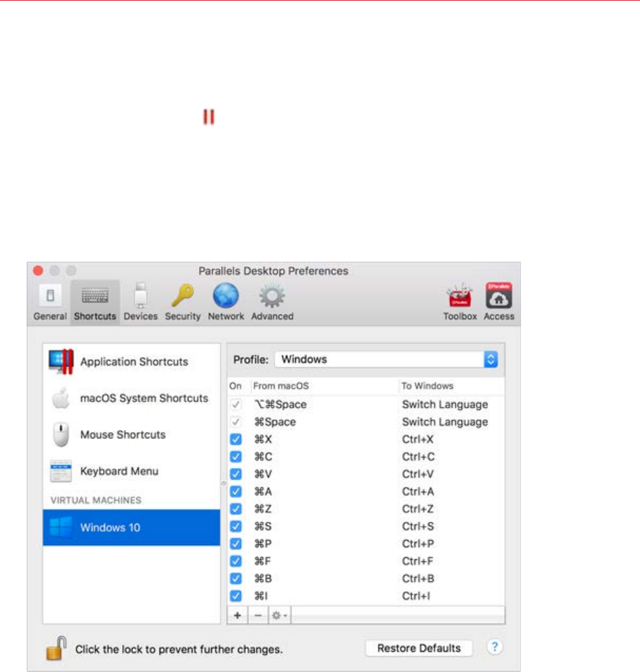Open the Advanced gear pane
Image resolution: width=640 pixels, height=672 pixels.
click(x=272, y=302)
